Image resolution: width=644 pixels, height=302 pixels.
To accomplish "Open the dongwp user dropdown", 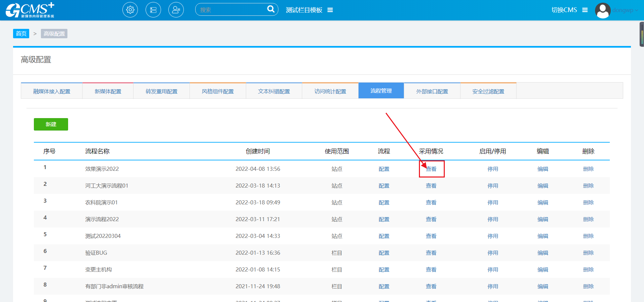I will (625, 10).
